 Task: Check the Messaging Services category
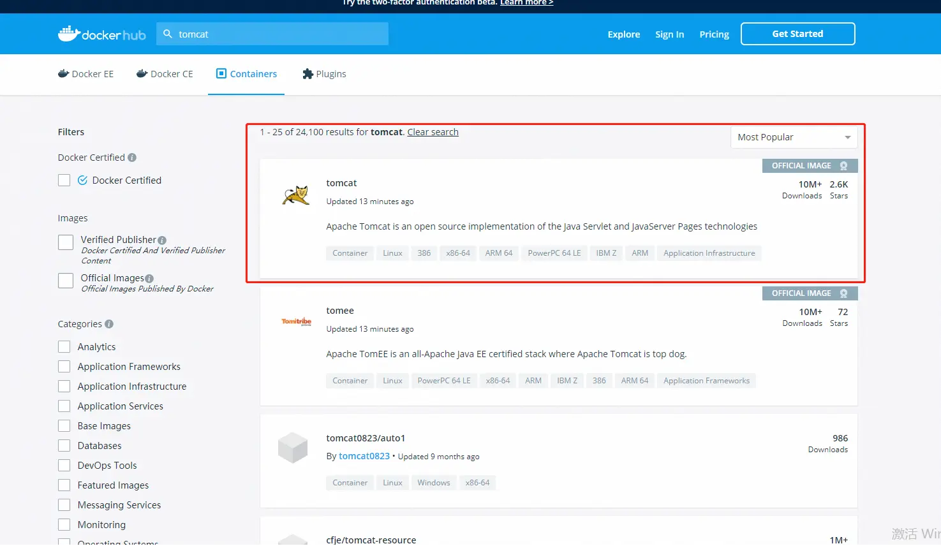click(x=64, y=505)
